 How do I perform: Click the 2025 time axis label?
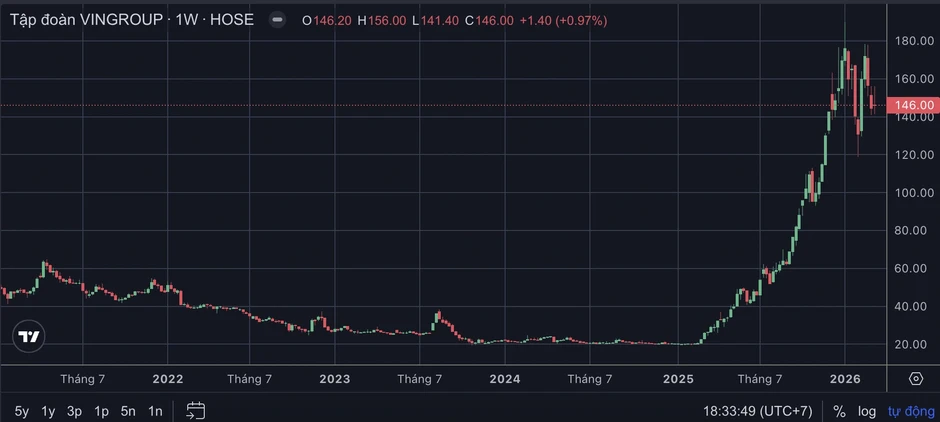[678, 379]
